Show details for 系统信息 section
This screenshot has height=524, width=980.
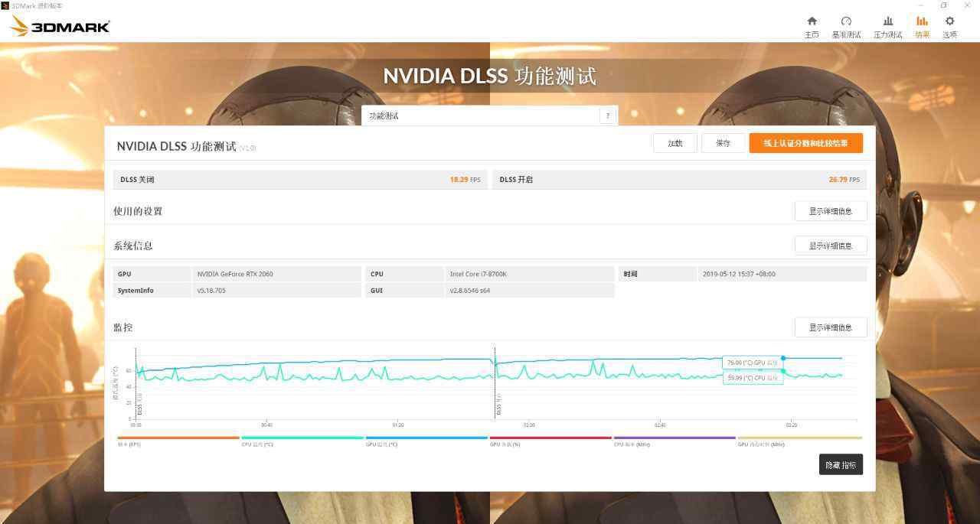coord(831,246)
